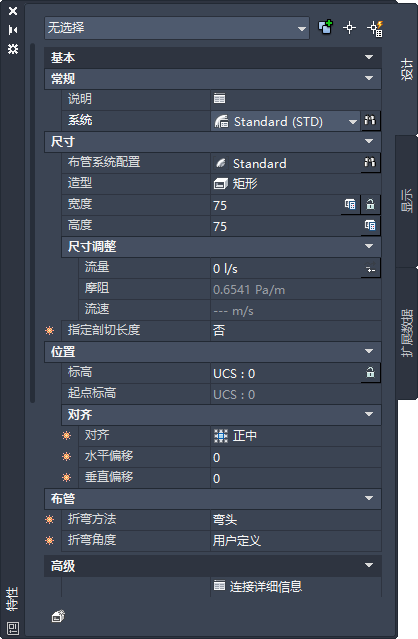Click the Quick Select icon in header
This screenshot has height=639, width=418.
375,28
